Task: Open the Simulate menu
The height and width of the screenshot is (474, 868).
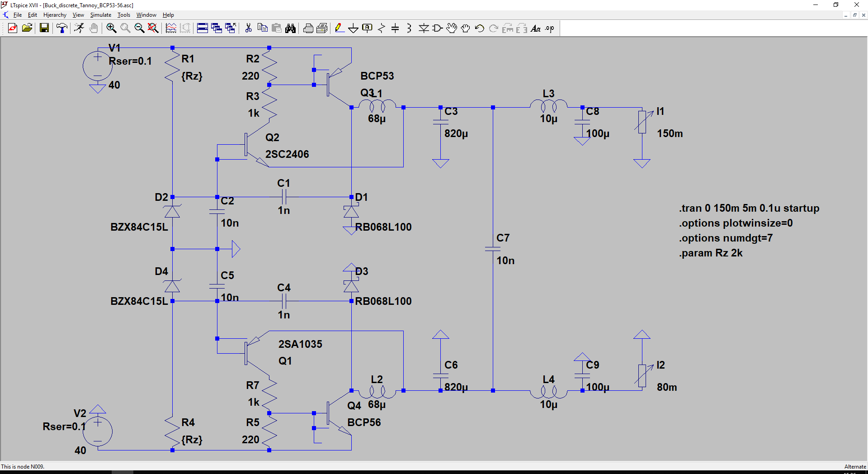Action: pos(100,15)
